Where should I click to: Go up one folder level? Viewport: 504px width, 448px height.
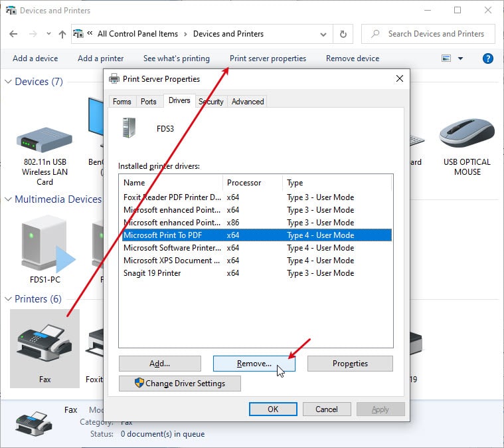pos(62,34)
